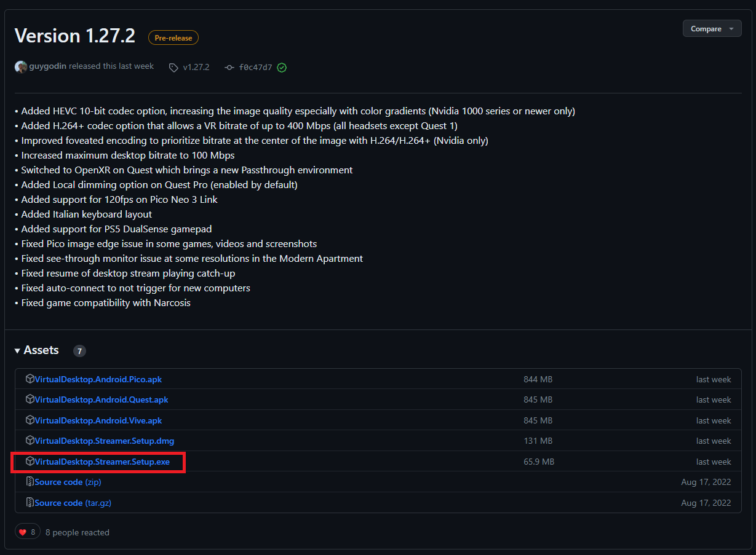
Task: Download Source code (zip)
Action: (68, 482)
